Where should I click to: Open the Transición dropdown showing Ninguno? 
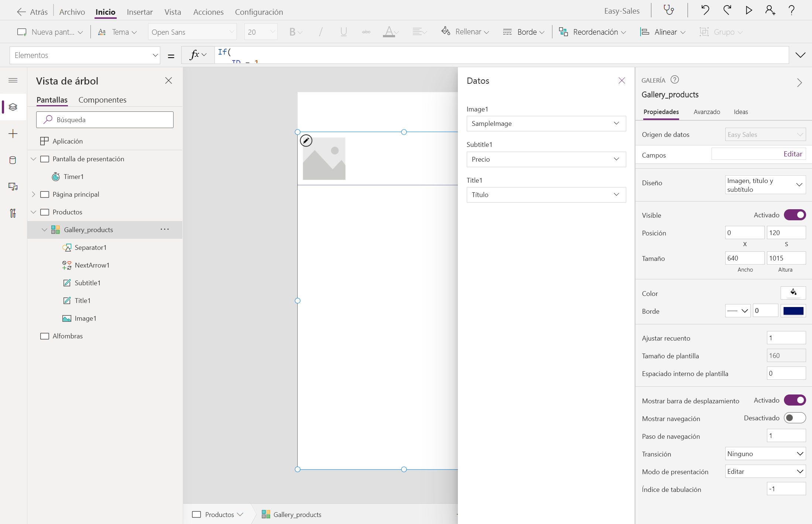765,454
